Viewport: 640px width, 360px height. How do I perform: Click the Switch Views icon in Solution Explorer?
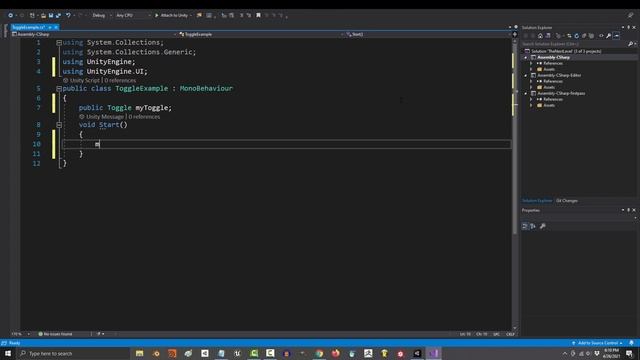(548, 36)
